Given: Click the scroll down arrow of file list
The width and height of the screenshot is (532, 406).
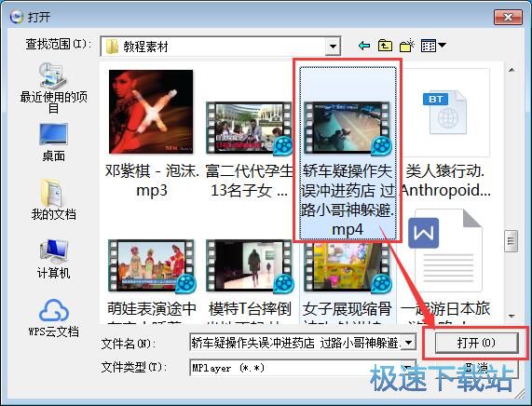Looking at the screenshot, I should (x=512, y=317).
